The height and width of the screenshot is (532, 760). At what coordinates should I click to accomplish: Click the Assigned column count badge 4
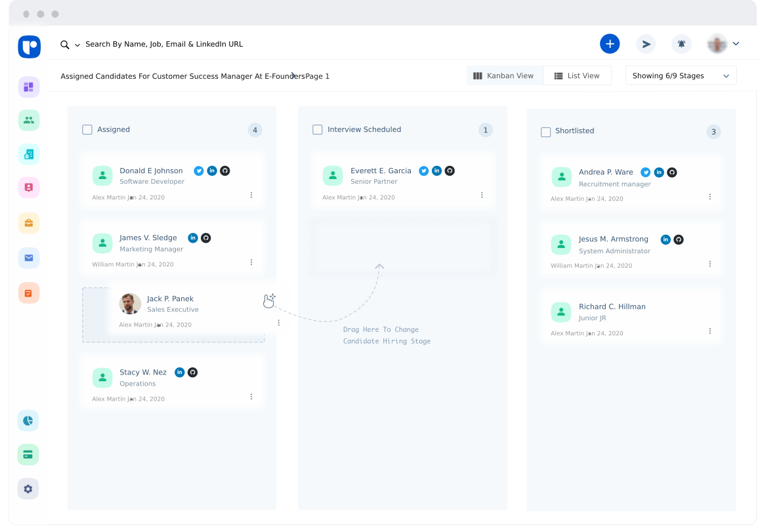click(x=255, y=130)
